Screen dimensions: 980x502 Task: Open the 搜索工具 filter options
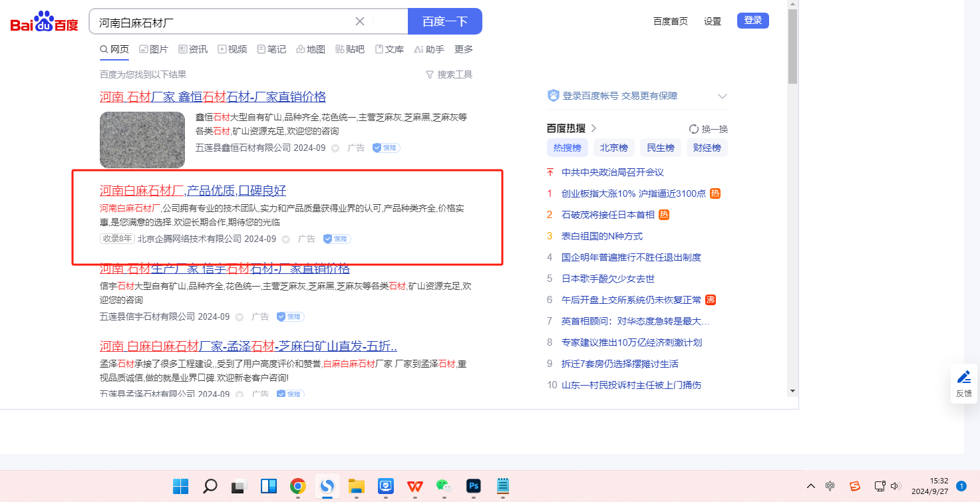(x=449, y=74)
